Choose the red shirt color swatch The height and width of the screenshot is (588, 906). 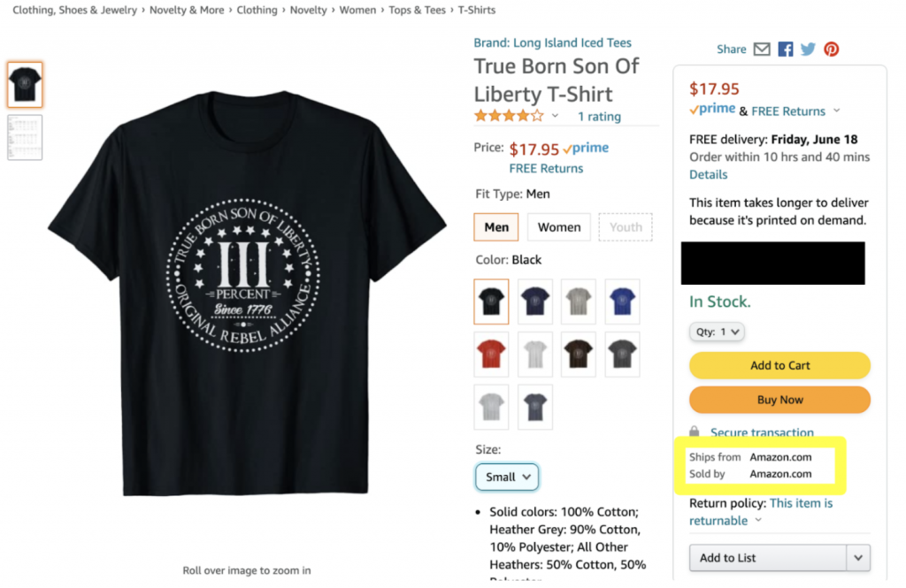[x=491, y=354]
